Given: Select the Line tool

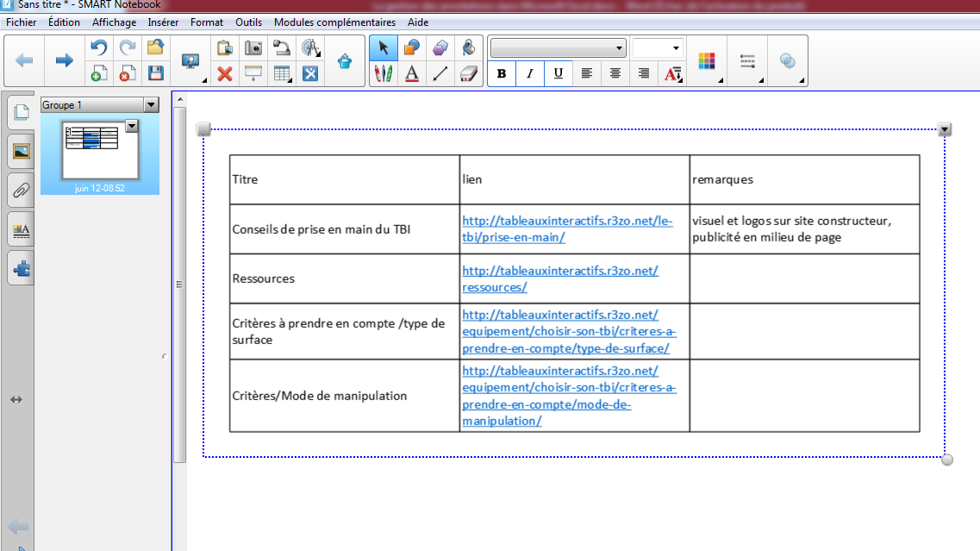Looking at the screenshot, I should pyautogui.click(x=440, y=74).
